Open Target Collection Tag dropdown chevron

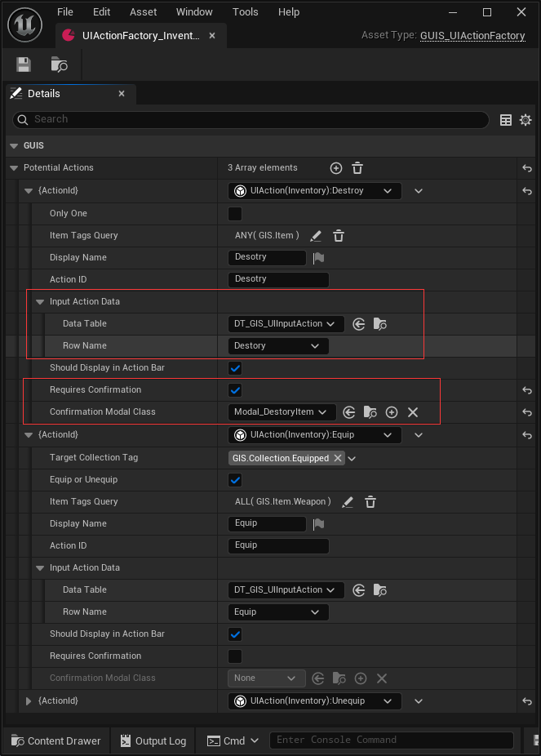pyautogui.click(x=352, y=459)
